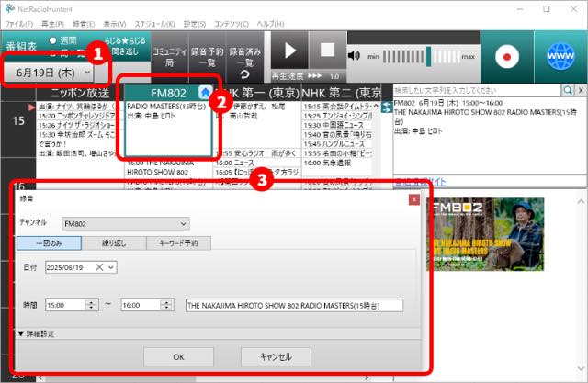
Task: Click the left-right arrows panel toggle icon
Action: point(386,107)
